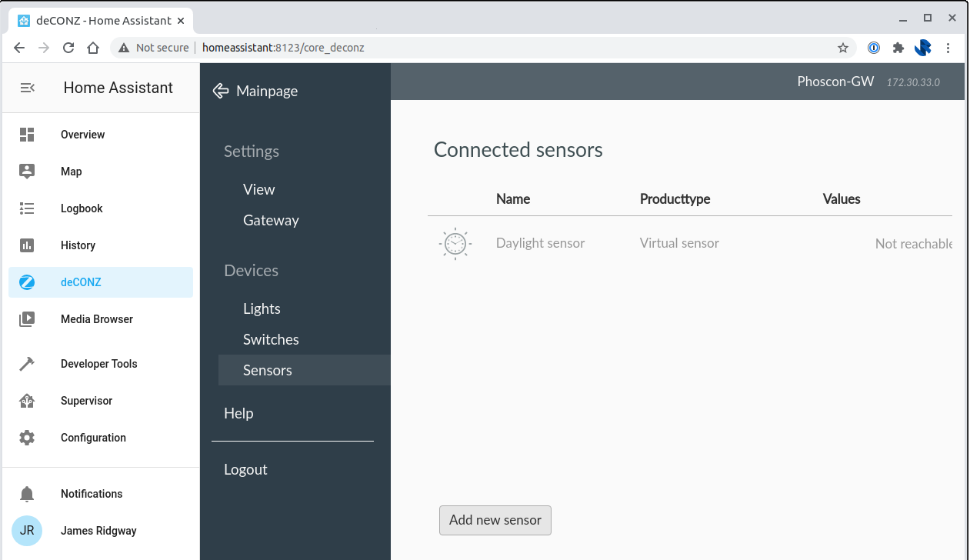Click Virtual sensor product type cell

click(679, 243)
